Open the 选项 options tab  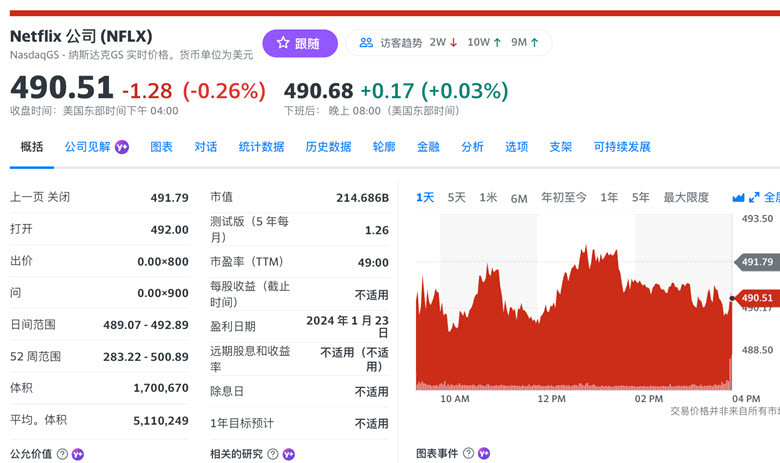(517, 147)
